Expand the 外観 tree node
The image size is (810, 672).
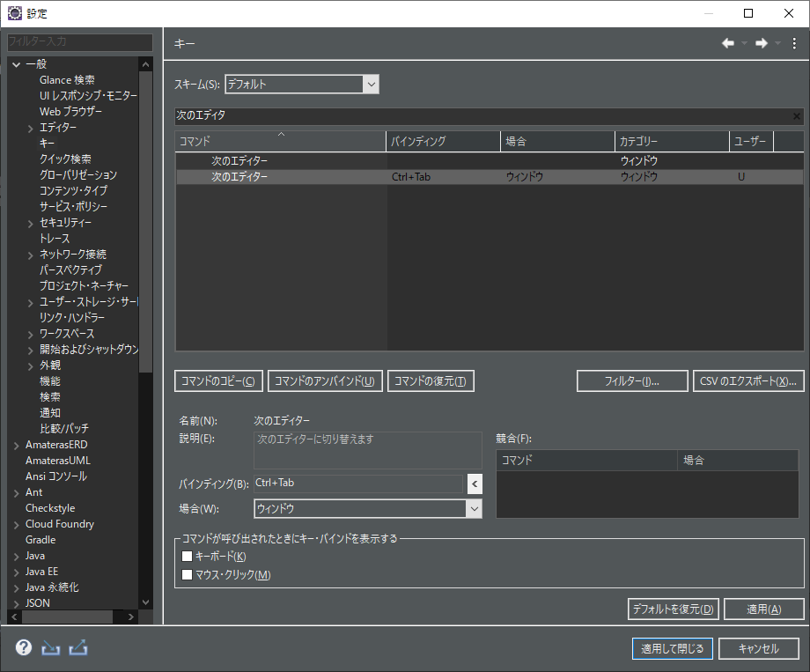[x=31, y=366]
